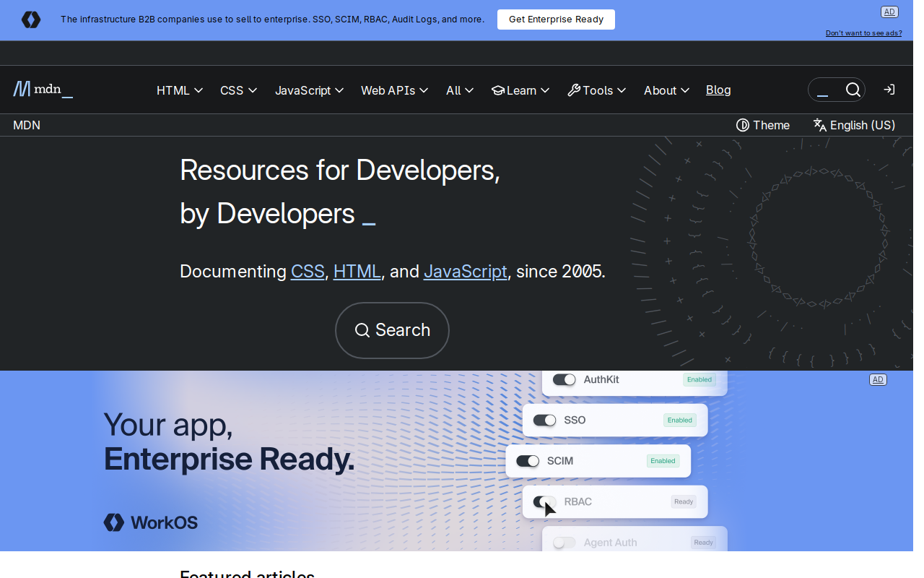Open the Theme switcher

point(763,125)
